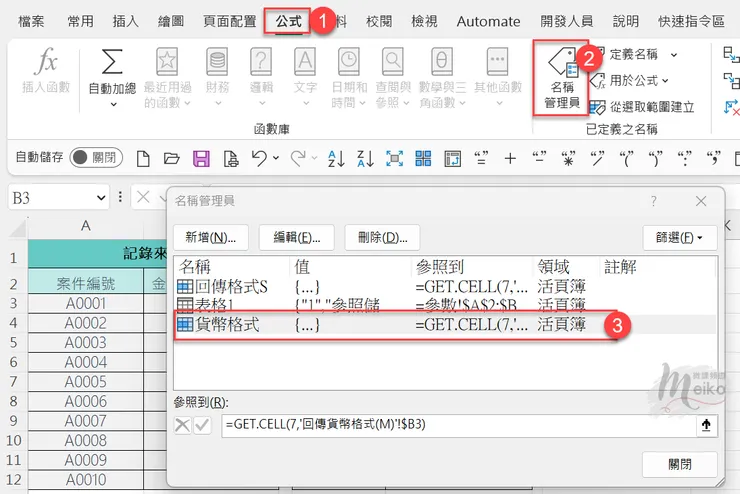Select the 公式 ribbon tab
740x494 pixels.
(288, 21)
